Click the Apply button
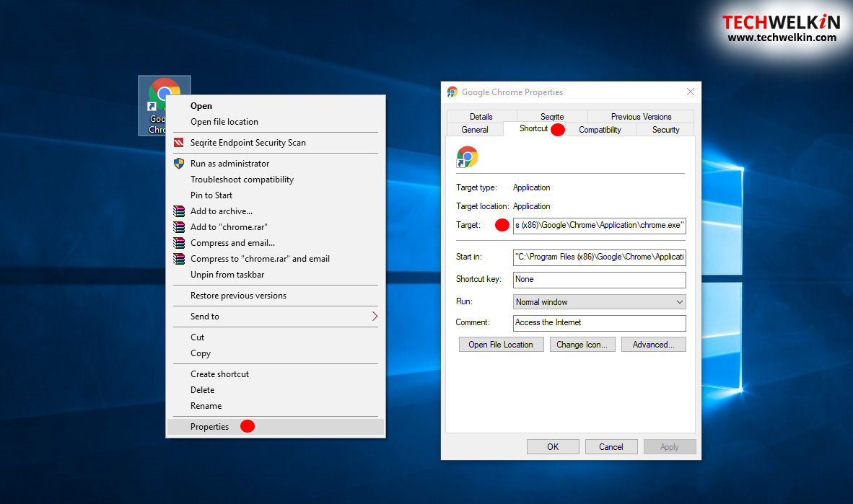Viewport: 853px width, 504px height. pyautogui.click(x=670, y=447)
